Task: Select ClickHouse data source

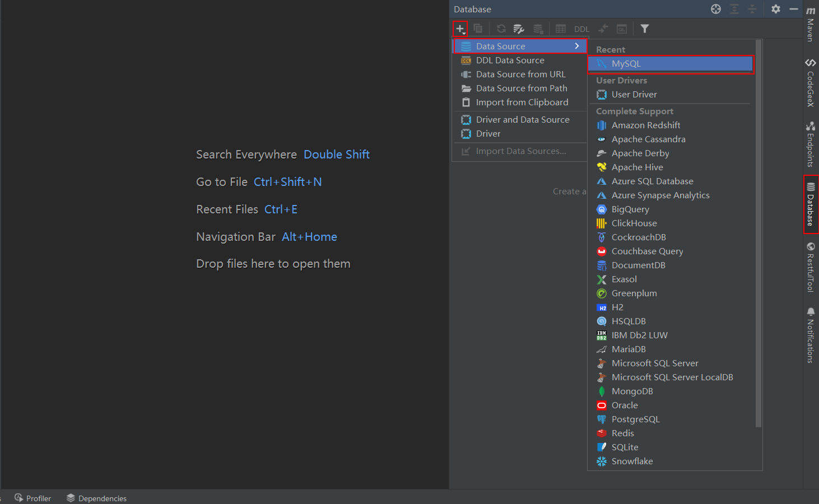Action: 671,223
